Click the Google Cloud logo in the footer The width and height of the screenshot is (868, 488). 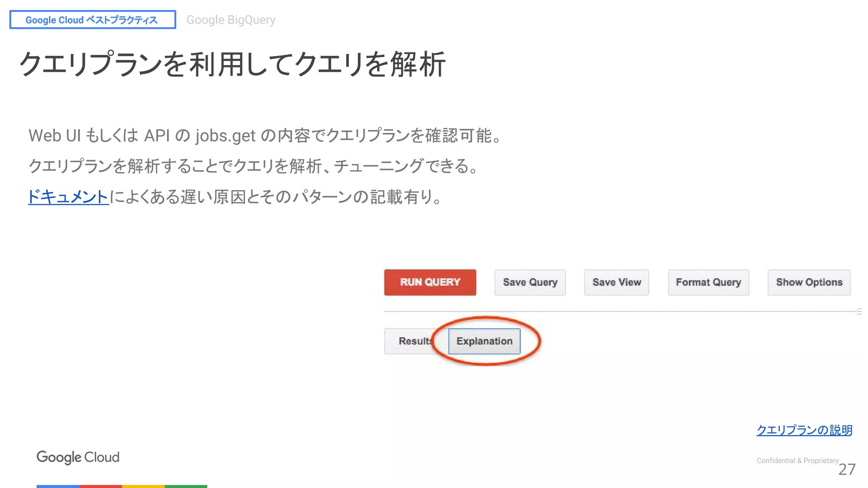tap(78, 457)
